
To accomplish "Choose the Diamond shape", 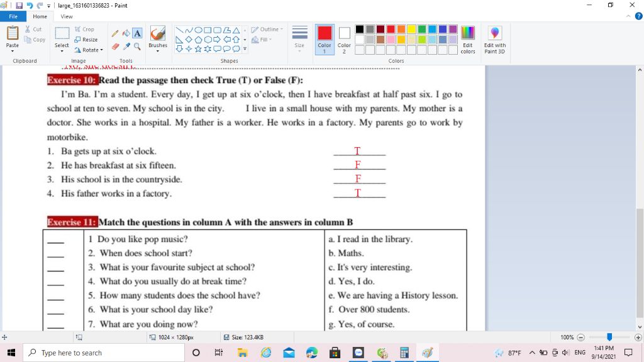I will 189,40.
